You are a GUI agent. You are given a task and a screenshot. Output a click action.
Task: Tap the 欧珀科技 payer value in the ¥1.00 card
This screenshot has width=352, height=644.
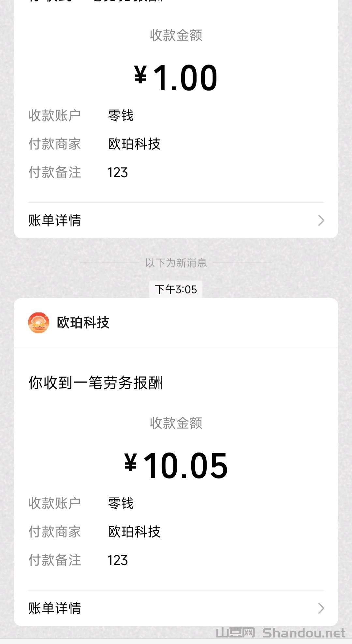coord(134,144)
